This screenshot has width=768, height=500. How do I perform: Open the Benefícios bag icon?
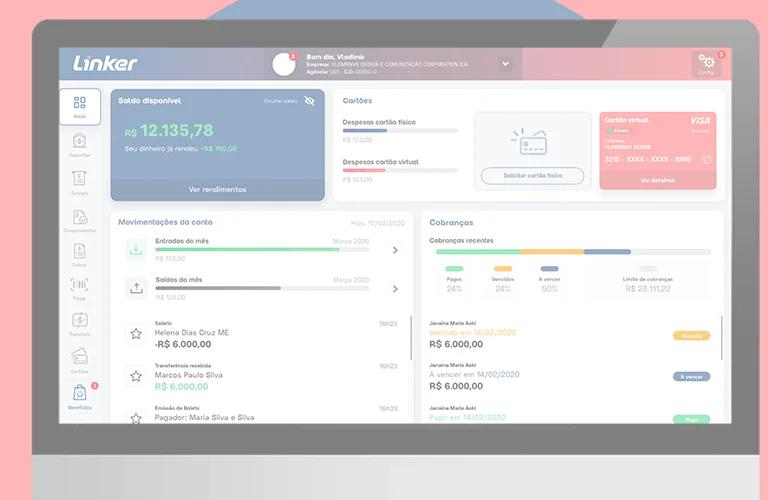80,394
